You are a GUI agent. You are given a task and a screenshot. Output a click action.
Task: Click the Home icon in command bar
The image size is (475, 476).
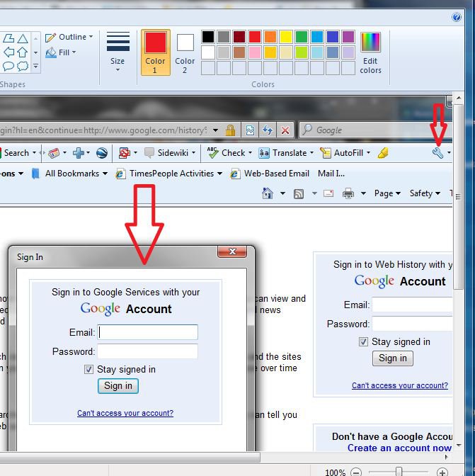click(x=268, y=193)
